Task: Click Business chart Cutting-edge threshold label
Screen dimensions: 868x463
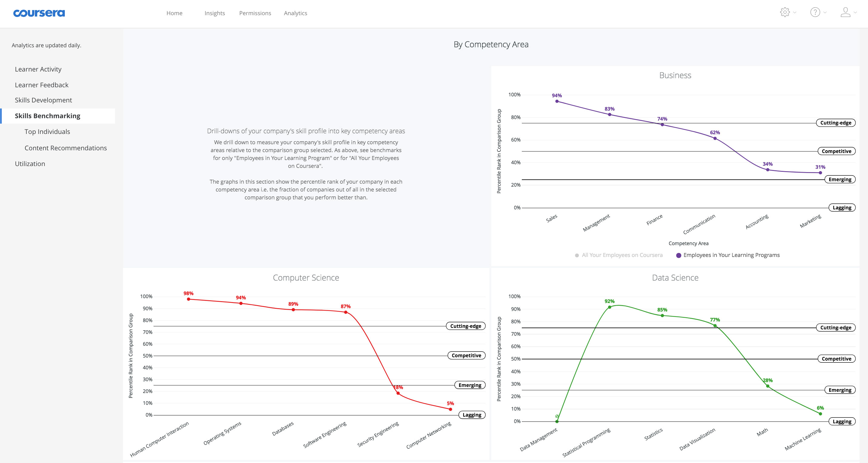Action: [835, 123]
